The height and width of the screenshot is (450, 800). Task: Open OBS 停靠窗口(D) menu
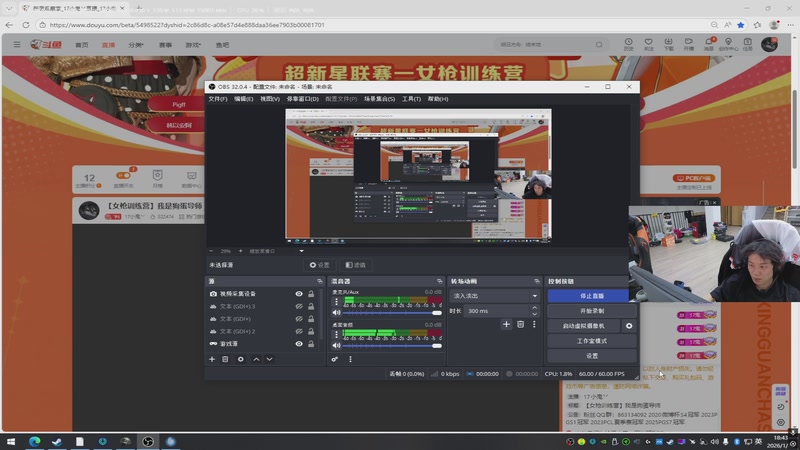click(x=303, y=99)
